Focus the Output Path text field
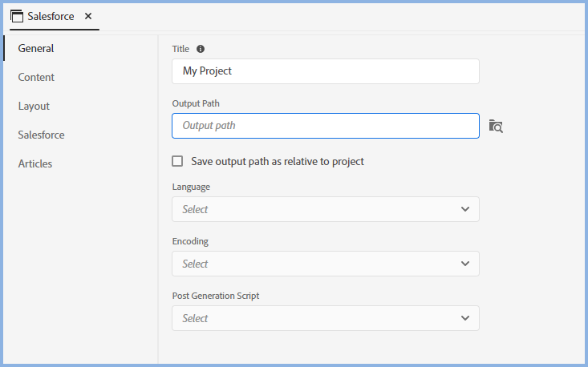Viewport: 588px width, 367px height. tap(325, 126)
